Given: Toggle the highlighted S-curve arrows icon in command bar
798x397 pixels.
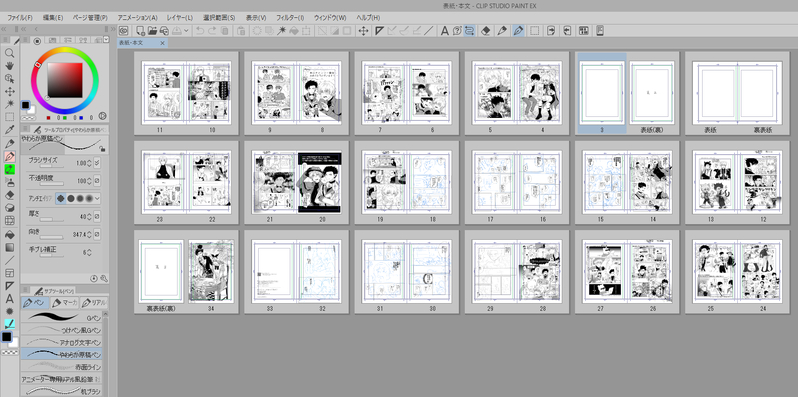Looking at the screenshot, I should point(469,31).
